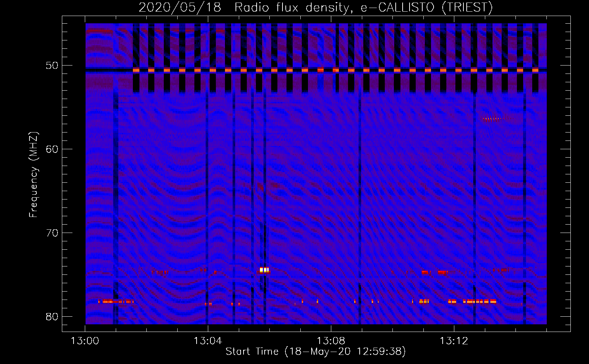589x364 pixels.
Task: Click the first orange block on the 50.5 MHz line
Action: (136, 70)
